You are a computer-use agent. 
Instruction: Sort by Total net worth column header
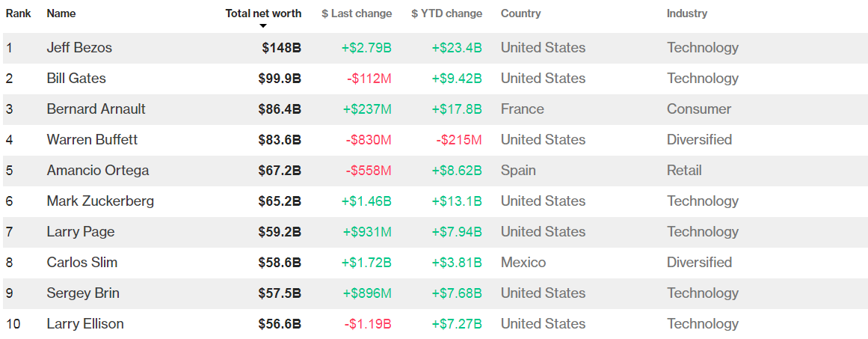point(263,13)
